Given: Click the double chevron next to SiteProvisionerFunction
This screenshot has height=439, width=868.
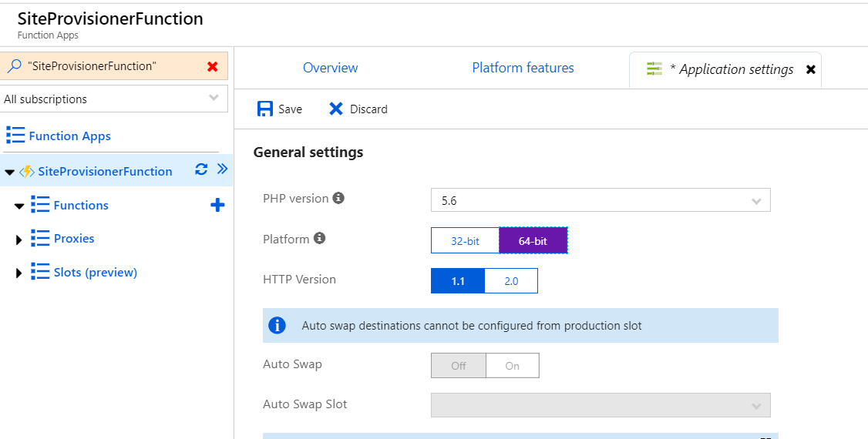Looking at the screenshot, I should tap(223, 169).
